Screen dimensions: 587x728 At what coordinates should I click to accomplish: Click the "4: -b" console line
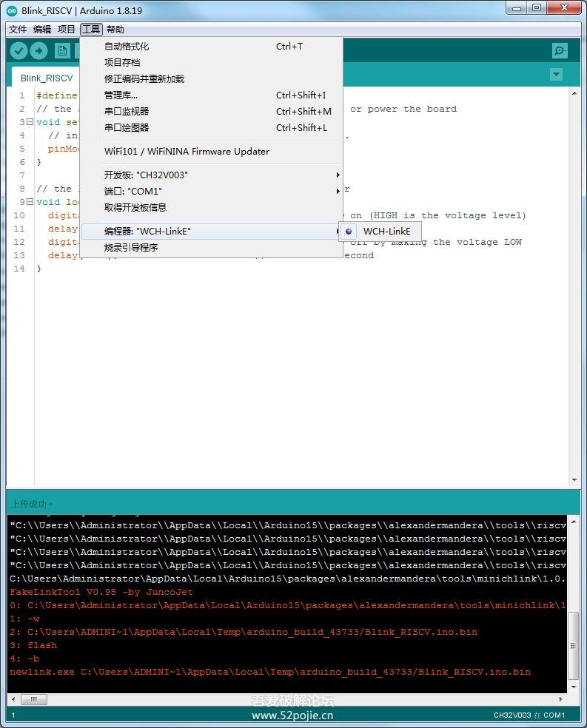pyautogui.click(x=24, y=658)
